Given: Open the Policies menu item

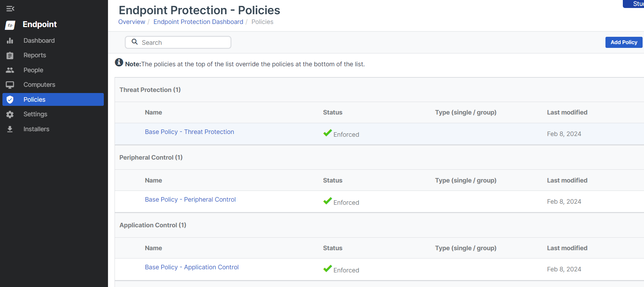Looking at the screenshot, I should coord(34,100).
